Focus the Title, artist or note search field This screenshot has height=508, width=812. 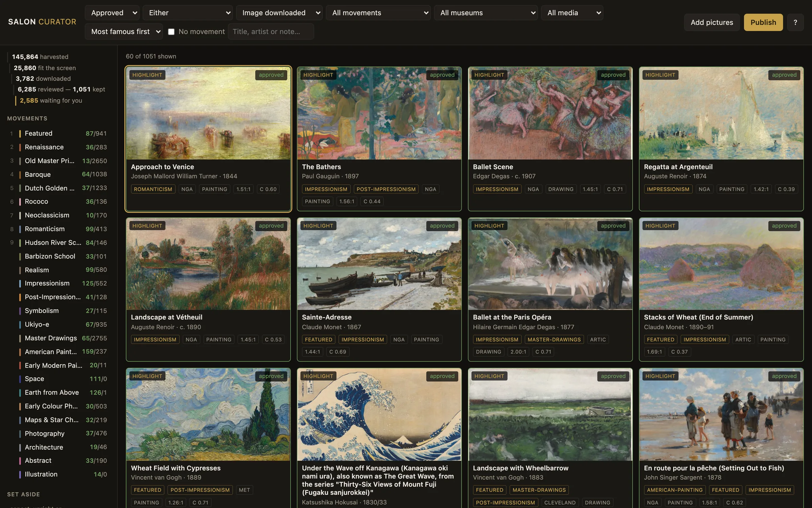pyautogui.click(x=271, y=31)
